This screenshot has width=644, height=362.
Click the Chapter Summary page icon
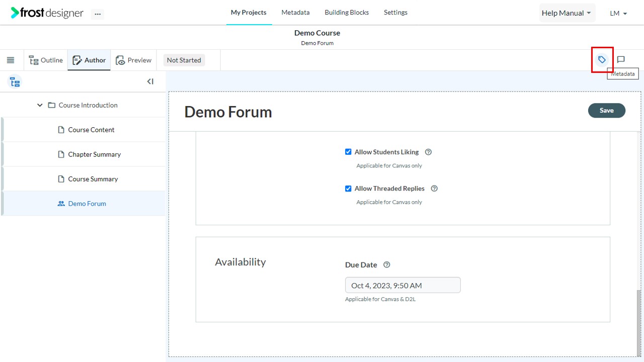(61, 154)
